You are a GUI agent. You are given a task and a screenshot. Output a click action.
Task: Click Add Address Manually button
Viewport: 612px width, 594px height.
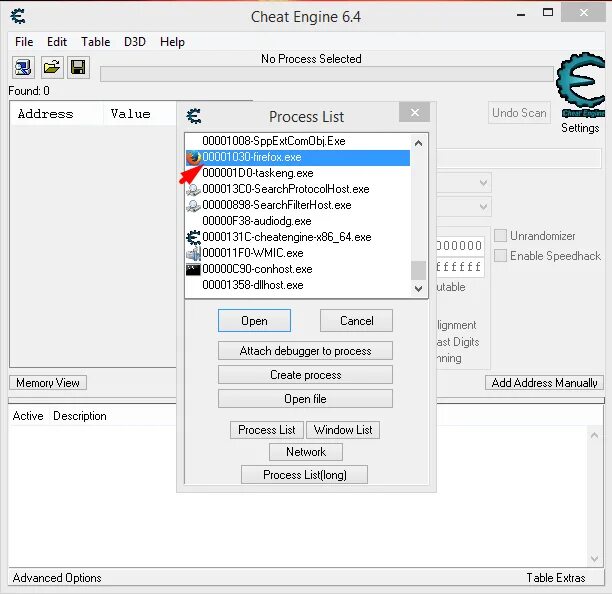[x=544, y=383]
